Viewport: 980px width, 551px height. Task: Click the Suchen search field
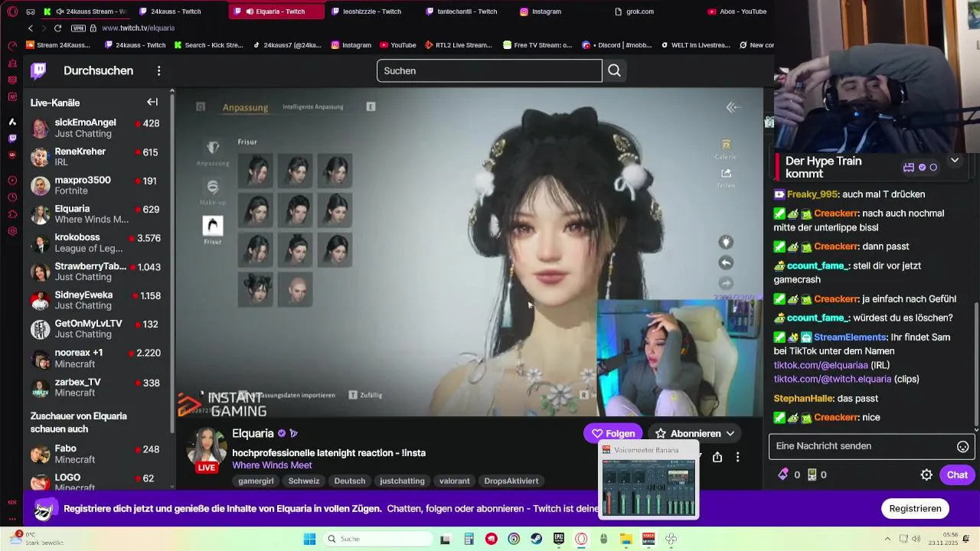point(489,70)
